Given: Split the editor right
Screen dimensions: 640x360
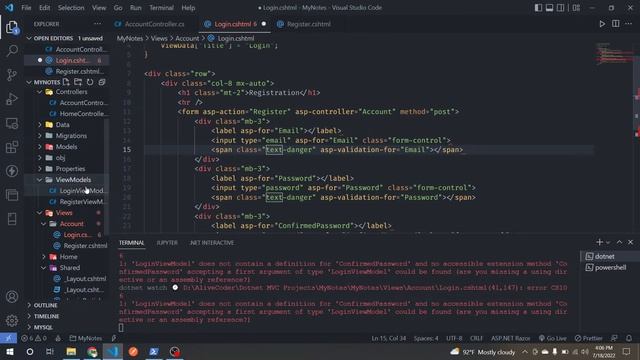Looking at the screenshot, I should pos(616,24).
